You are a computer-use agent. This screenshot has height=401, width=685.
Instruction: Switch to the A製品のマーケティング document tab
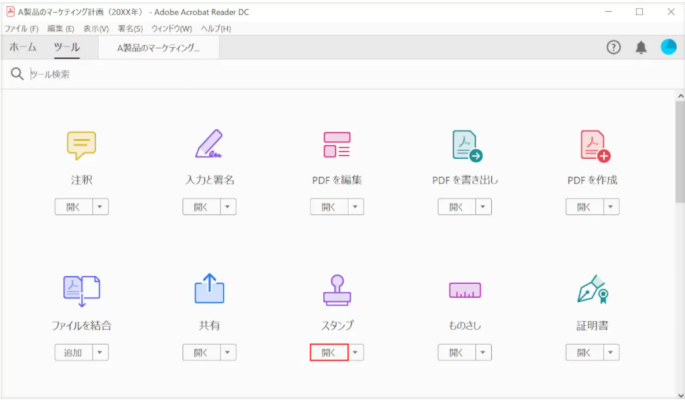[159, 48]
